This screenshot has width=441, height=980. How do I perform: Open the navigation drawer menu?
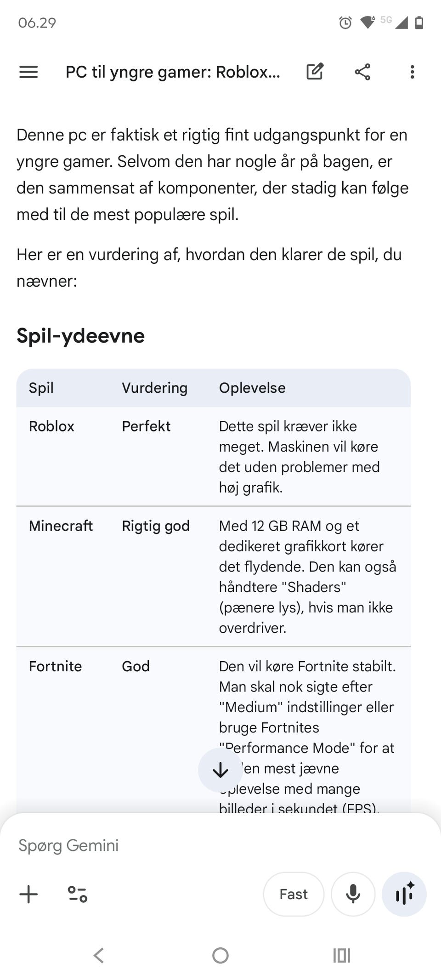[x=28, y=72]
